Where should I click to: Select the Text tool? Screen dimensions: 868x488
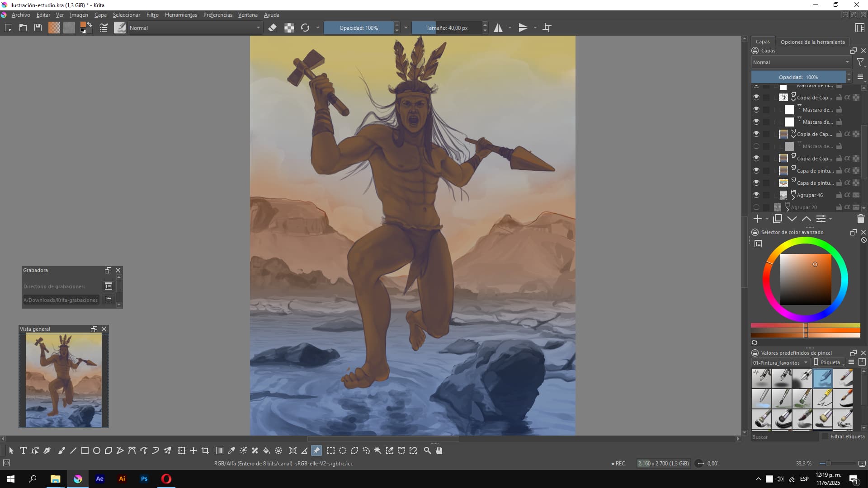(x=23, y=450)
